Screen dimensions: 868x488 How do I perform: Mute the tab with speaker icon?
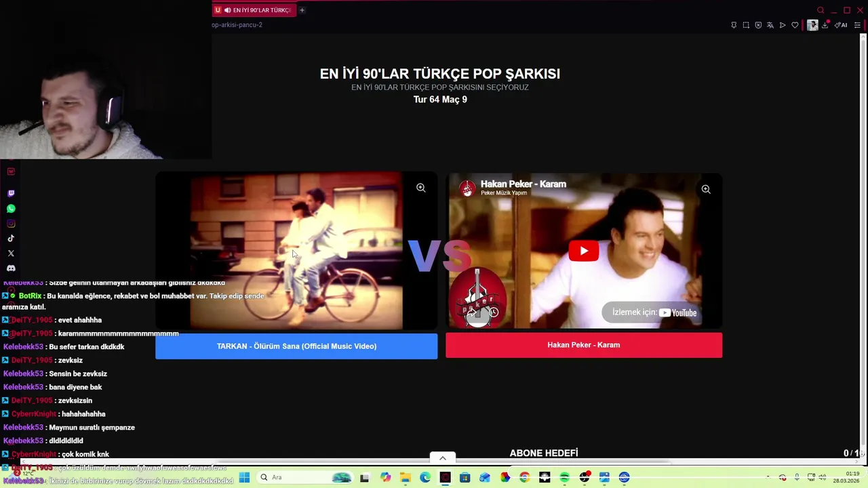tap(227, 10)
